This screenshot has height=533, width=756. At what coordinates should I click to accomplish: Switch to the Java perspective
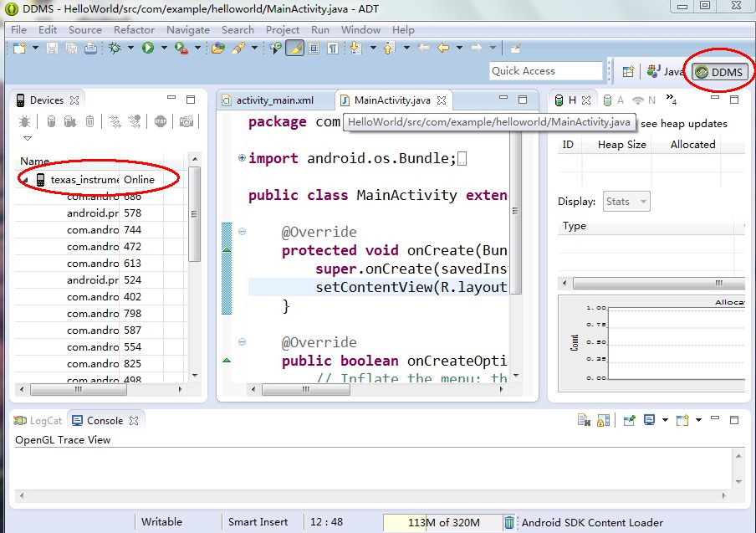click(666, 72)
